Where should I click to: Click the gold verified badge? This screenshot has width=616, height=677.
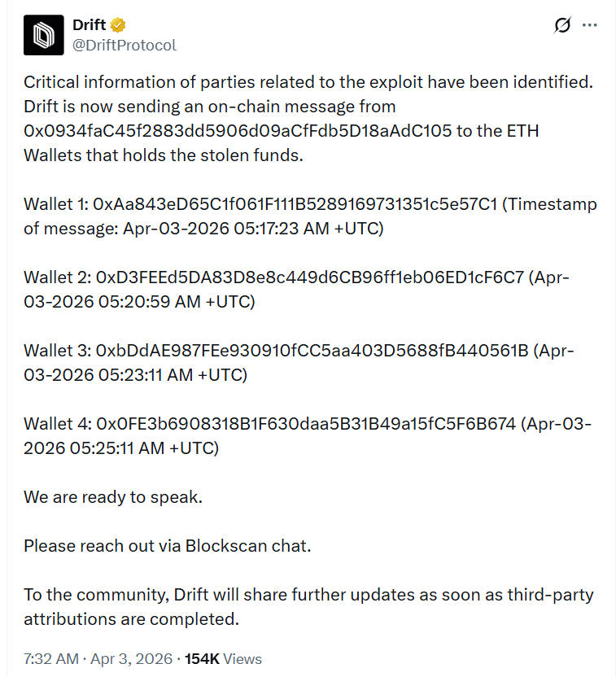pos(118,25)
